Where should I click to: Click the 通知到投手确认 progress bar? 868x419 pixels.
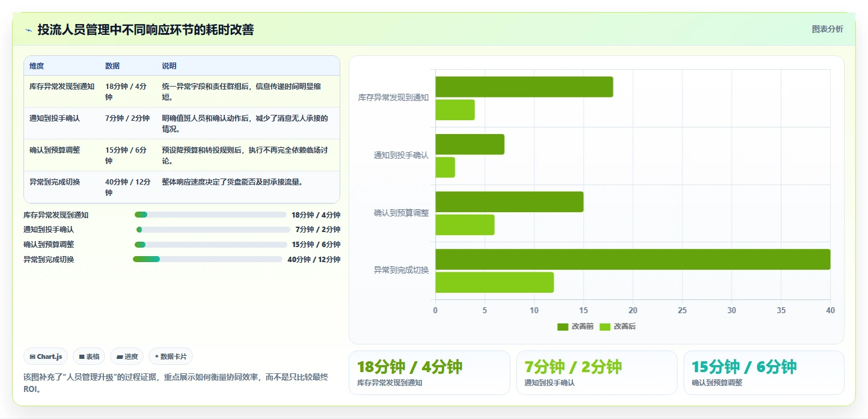click(x=213, y=230)
